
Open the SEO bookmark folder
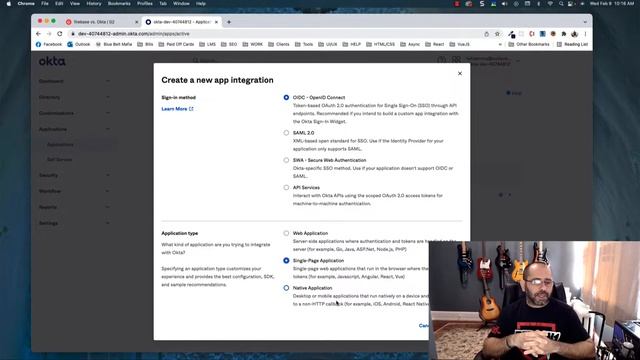click(229, 44)
